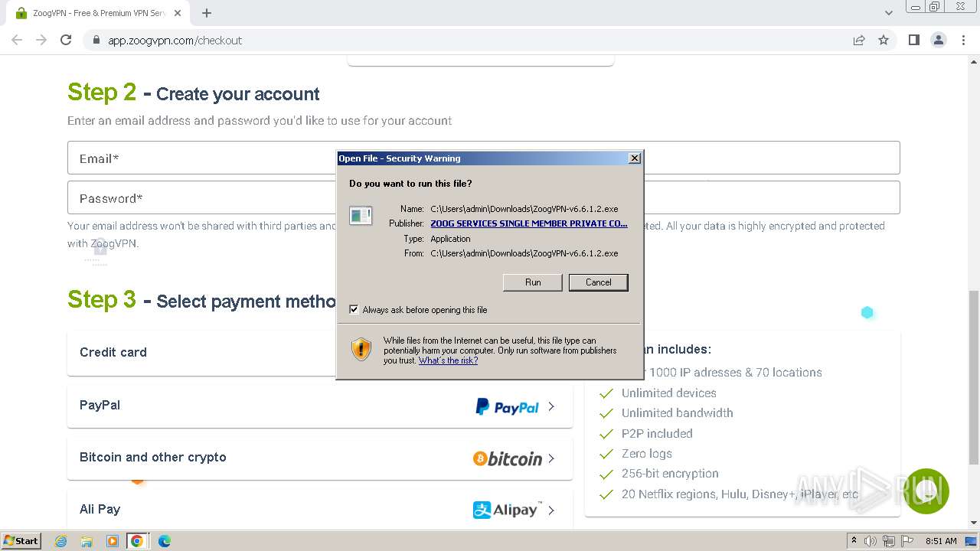Open Internet Explorer from the taskbar
This screenshot has width=980, height=551.
click(61, 541)
